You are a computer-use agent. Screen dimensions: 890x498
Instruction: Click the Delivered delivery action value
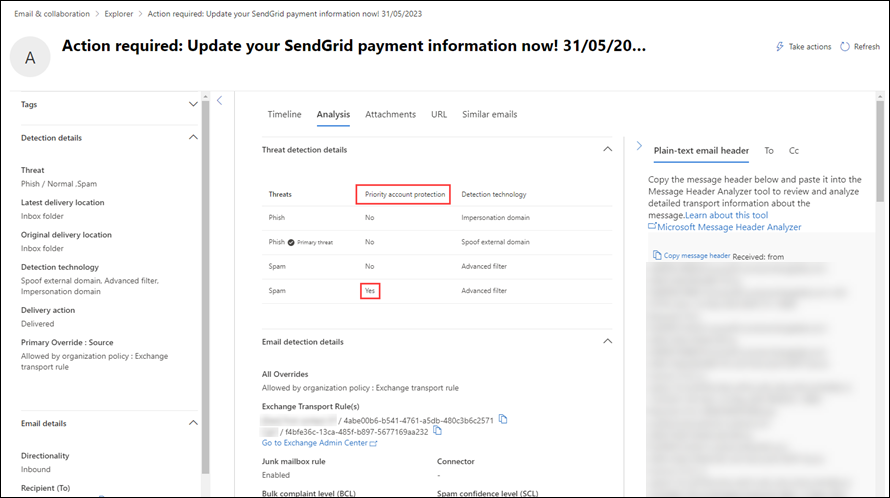click(37, 324)
